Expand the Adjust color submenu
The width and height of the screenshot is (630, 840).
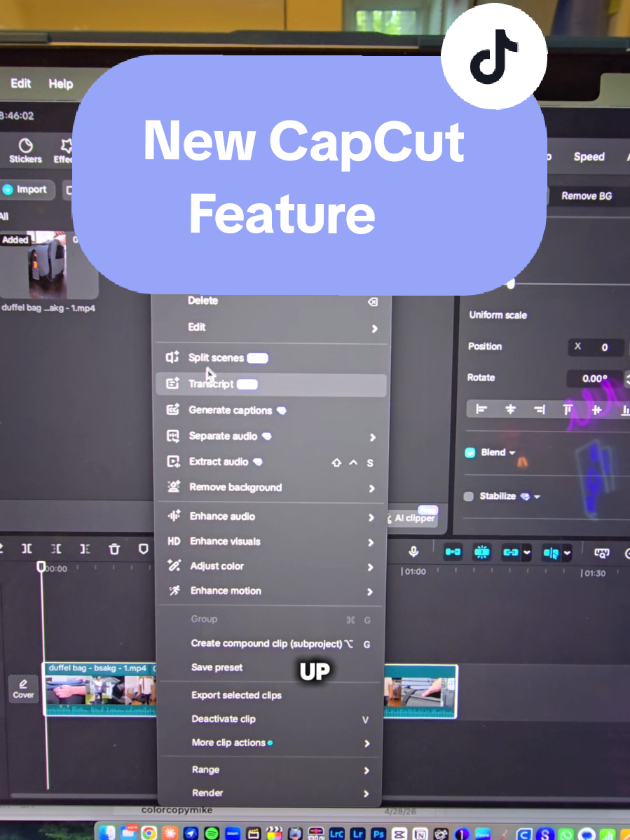pyautogui.click(x=370, y=567)
